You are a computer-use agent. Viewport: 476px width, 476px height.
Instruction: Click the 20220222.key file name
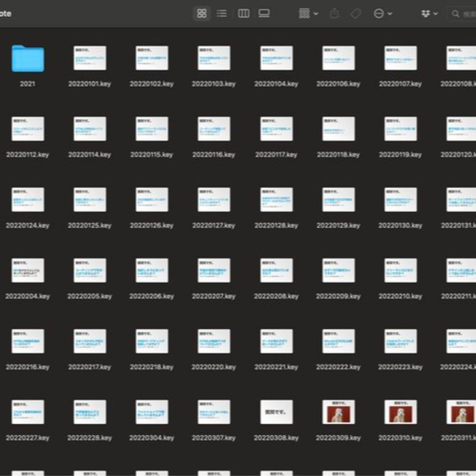coord(338,367)
